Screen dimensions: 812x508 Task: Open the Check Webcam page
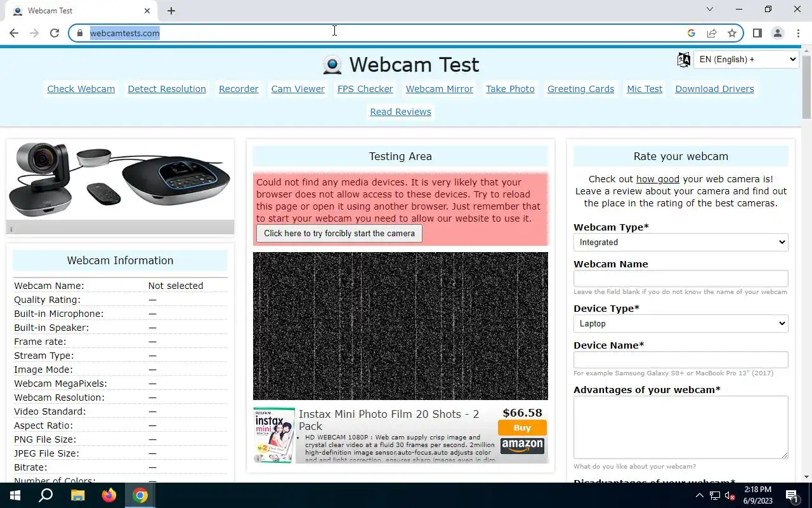pyautogui.click(x=81, y=89)
